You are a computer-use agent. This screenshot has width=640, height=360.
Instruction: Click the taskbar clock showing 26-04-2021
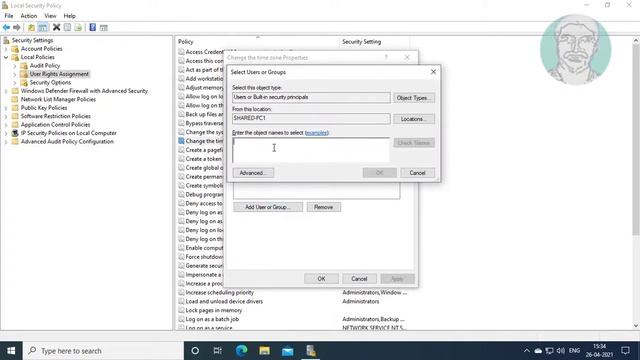pyautogui.click(x=599, y=351)
